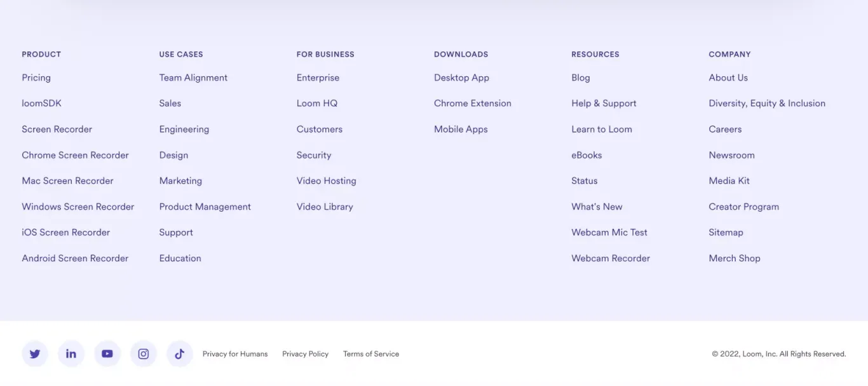Open Loom's Instagram profile icon
This screenshot has width=868, height=386.
point(144,354)
